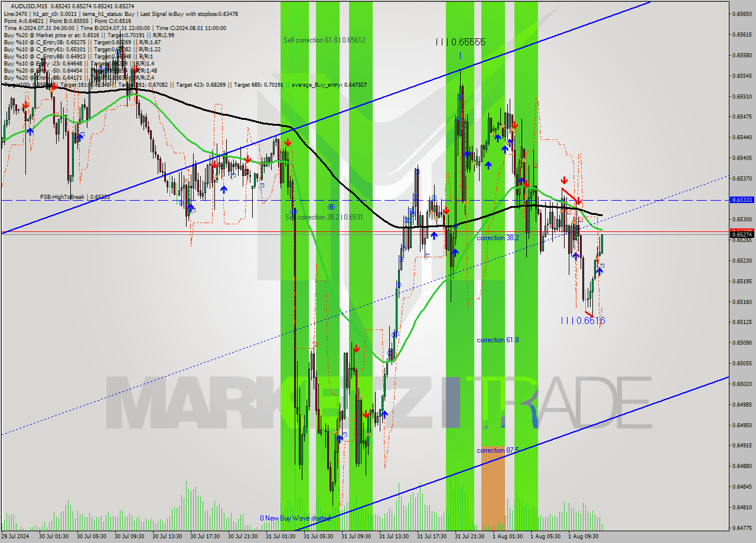Click the 0.65160 price axis label
756x543 pixels.
point(742,302)
